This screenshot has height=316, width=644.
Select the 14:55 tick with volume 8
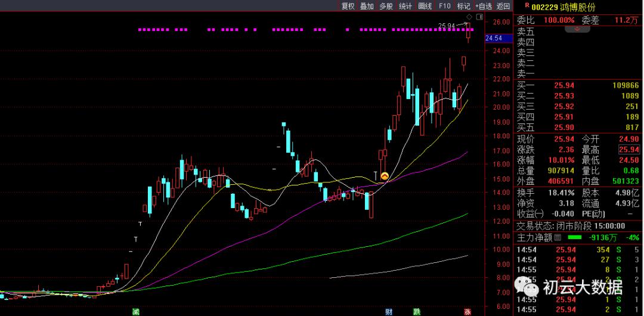(x=578, y=270)
